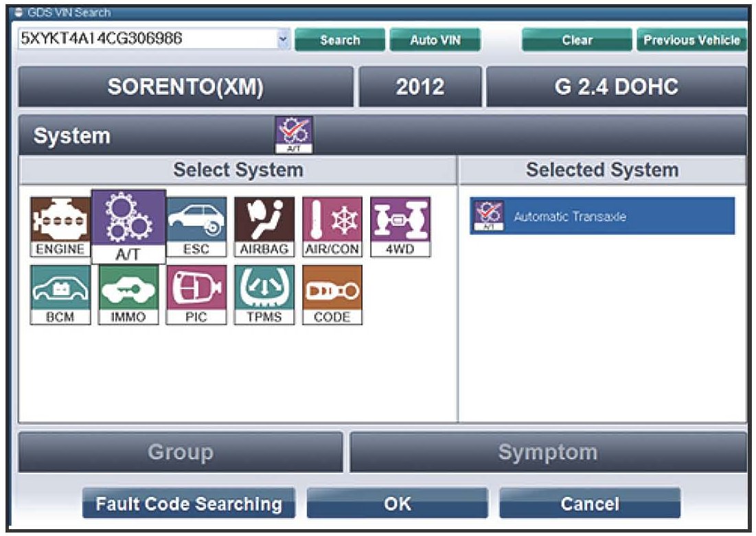Select Automatic Transaxle in Selected System list
The height and width of the screenshot is (536, 756).
click(x=602, y=216)
